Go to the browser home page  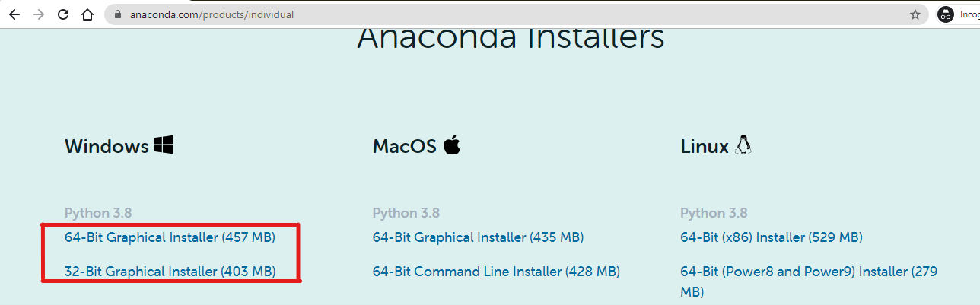(x=87, y=14)
